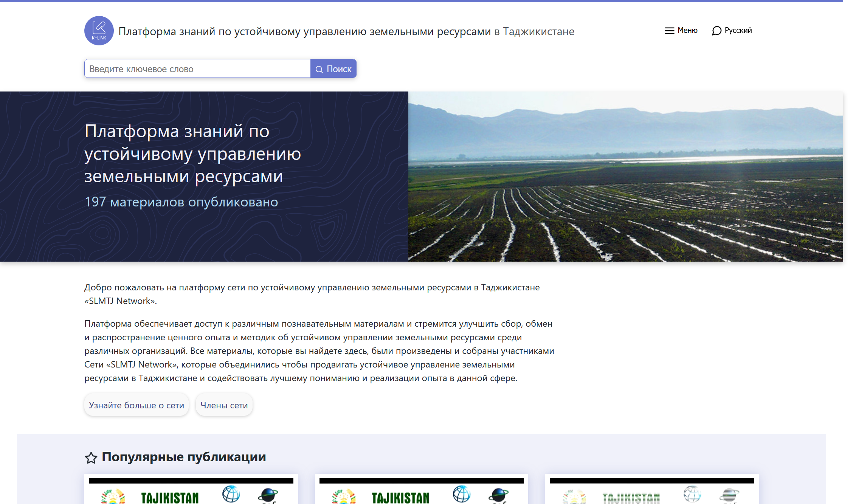The height and width of the screenshot is (504, 853).
Task: Click the 197 материалов опубликовано text
Action: (x=181, y=202)
